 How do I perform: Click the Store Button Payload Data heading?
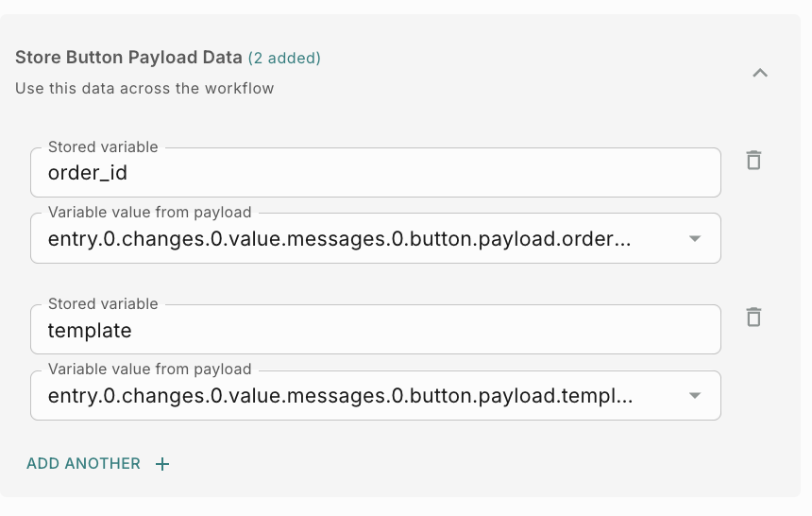[x=128, y=58]
